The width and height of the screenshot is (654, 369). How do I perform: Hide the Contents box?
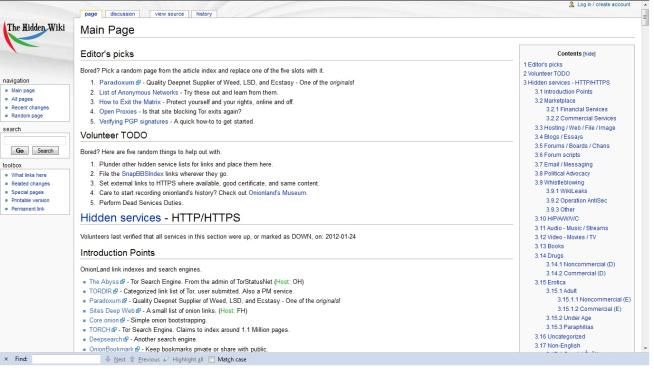point(589,54)
